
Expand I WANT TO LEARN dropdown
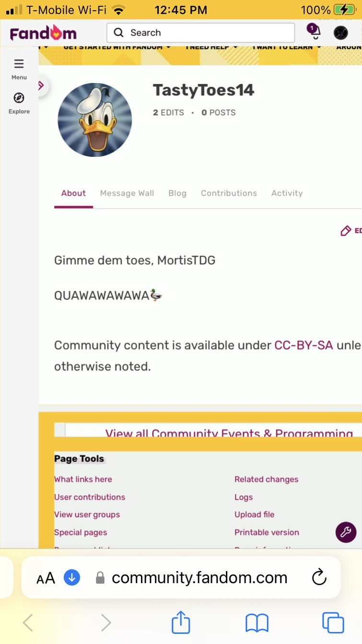click(x=287, y=47)
